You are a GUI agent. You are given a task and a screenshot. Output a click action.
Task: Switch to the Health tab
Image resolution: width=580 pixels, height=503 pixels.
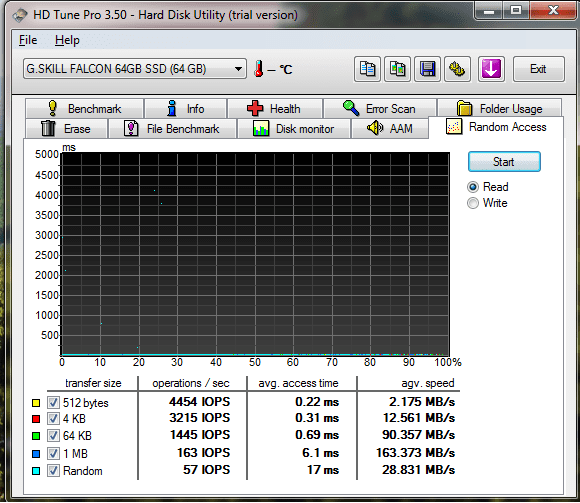pyautogui.click(x=275, y=108)
